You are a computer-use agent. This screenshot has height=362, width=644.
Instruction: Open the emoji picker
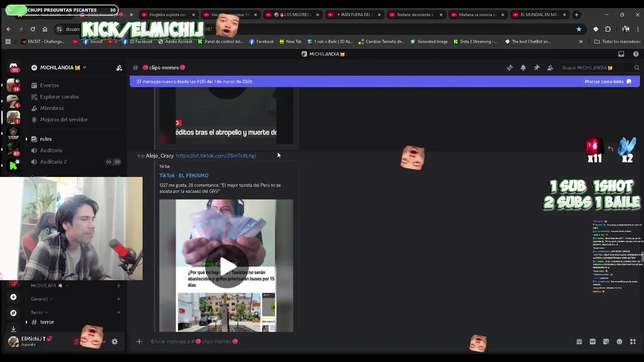(619, 341)
